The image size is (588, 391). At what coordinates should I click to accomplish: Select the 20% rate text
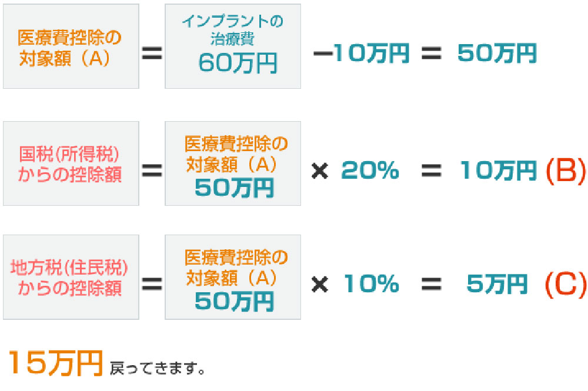click(x=370, y=171)
